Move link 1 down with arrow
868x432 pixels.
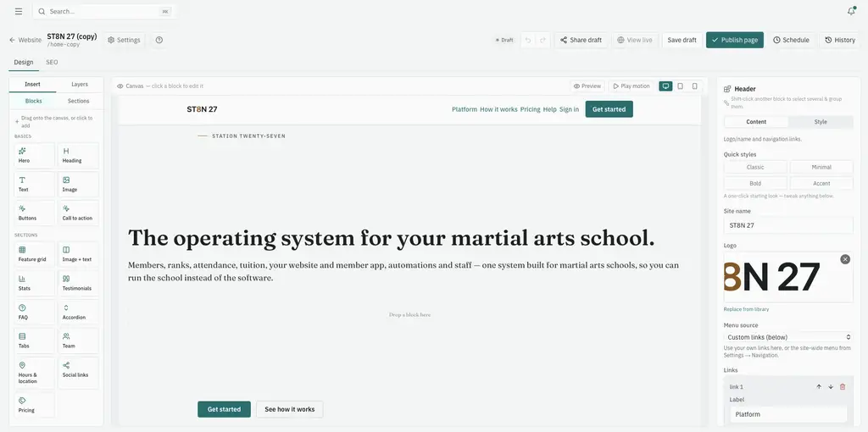(x=831, y=386)
